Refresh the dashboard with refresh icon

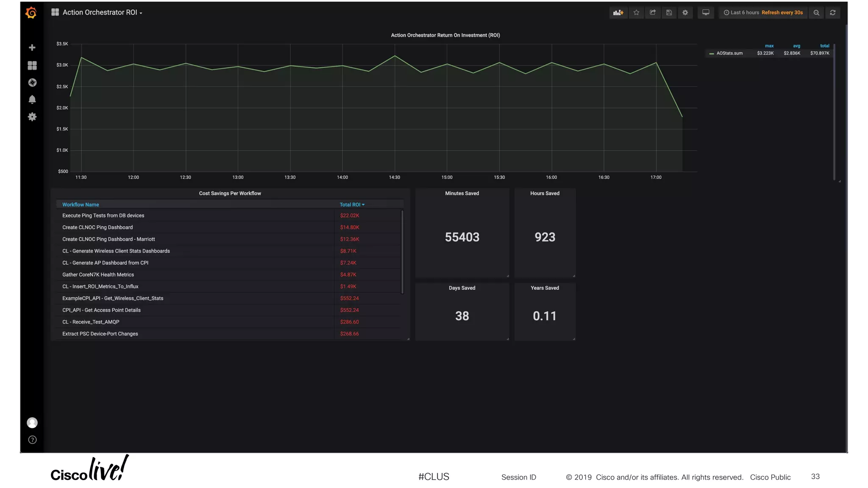(x=833, y=13)
